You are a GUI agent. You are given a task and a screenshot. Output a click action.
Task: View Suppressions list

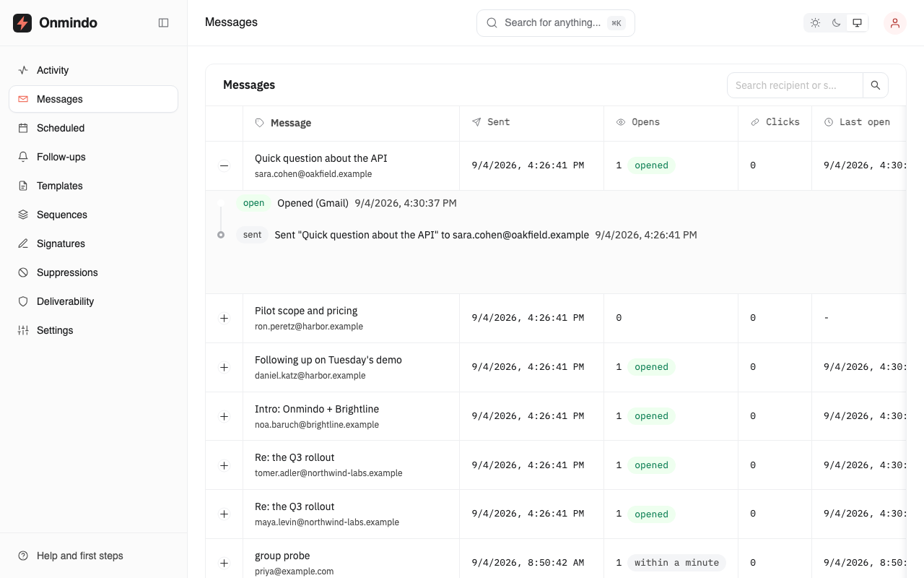coord(94,272)
